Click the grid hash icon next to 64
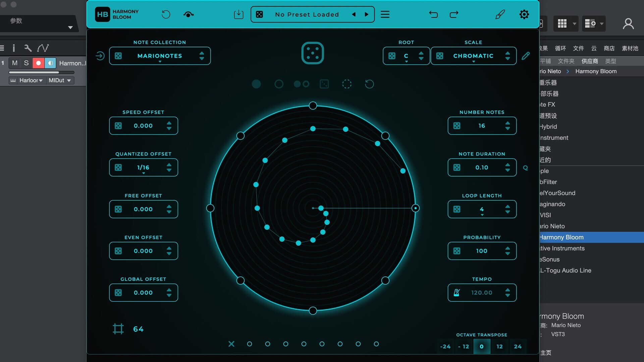The height and width of the screenshot is (362, 644). pyautogui.click(x=118, y=329)
